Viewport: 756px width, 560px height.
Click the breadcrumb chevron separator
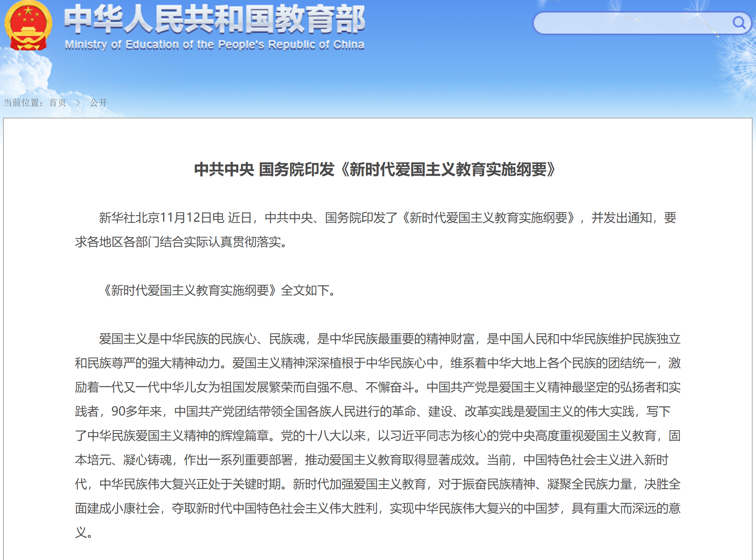click(78, 103)
